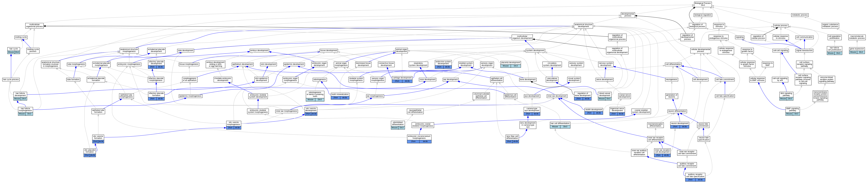Select the 'embryonic morphogenesis' node
This screenshot has height=183, width=868.
129,64
